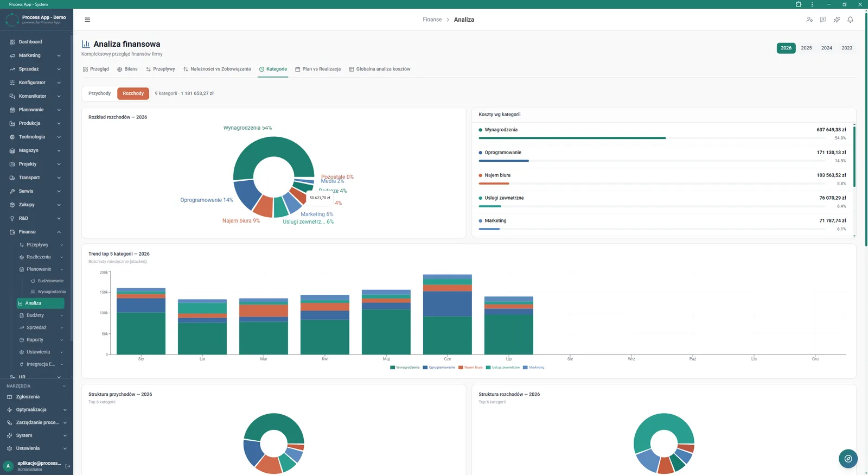Open the title bar three-dot menu
This screenshot has width=868, height=475.
tap(812, 4)
